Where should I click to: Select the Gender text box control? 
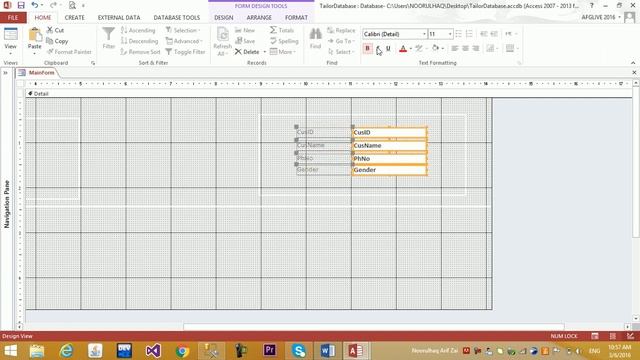pos(389,170)
